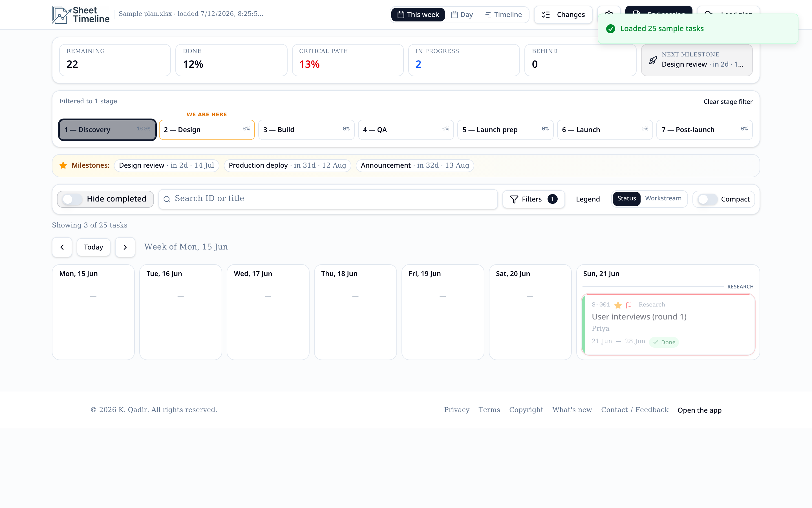The width and height of the screenshot is (812, 508).
Task: Switch to the Timeline view
Action: [503, 14]
